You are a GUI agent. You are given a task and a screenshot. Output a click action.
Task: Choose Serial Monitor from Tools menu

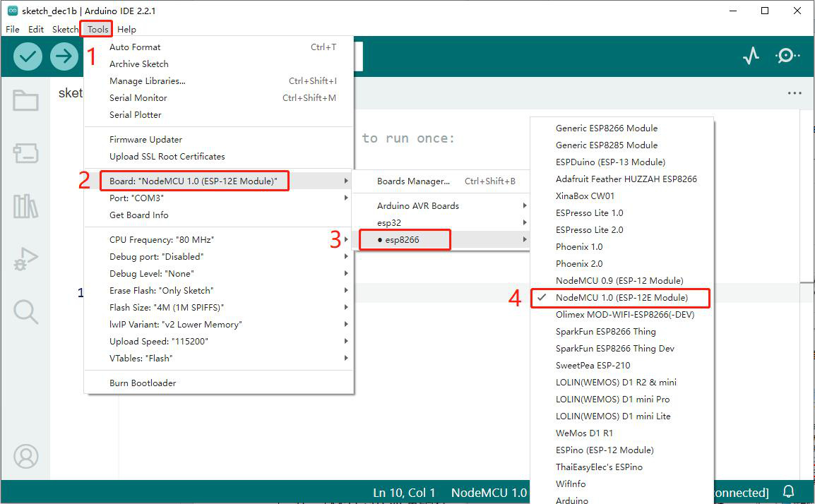(219, 97)
